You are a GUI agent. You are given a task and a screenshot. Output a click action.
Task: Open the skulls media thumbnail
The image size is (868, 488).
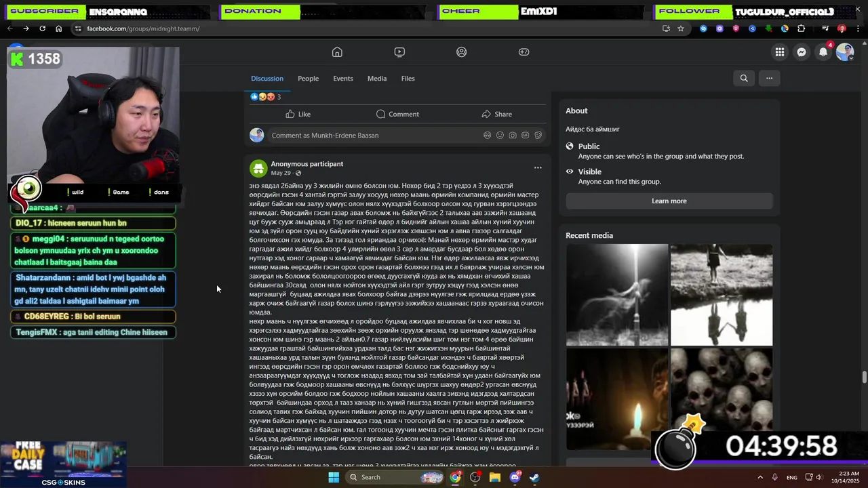pyautogui.click(x=722, y=399)
